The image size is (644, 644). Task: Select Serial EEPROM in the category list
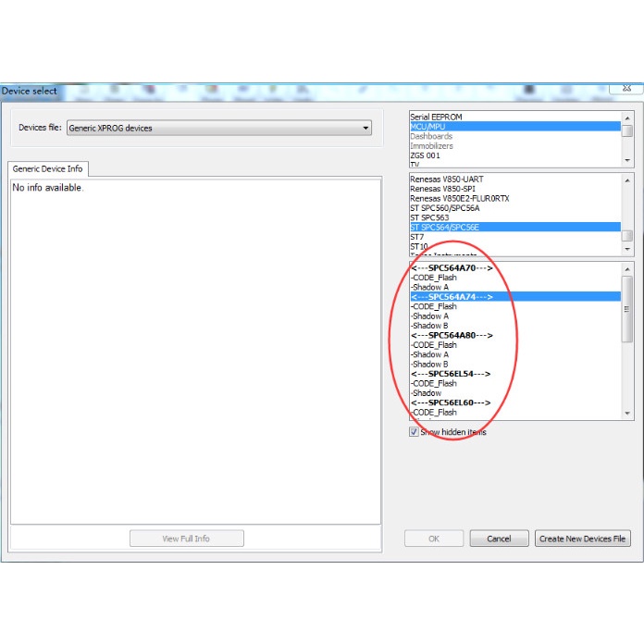436,117
